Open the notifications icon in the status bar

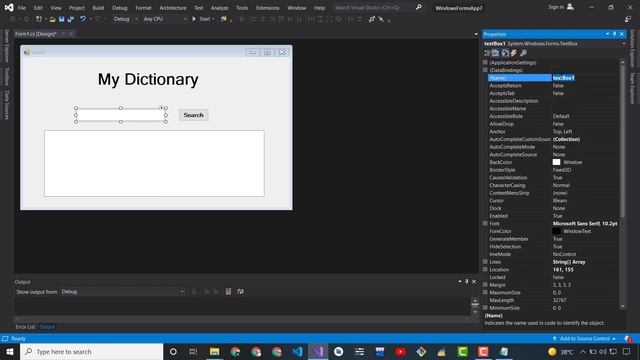(x=628, y=339)
